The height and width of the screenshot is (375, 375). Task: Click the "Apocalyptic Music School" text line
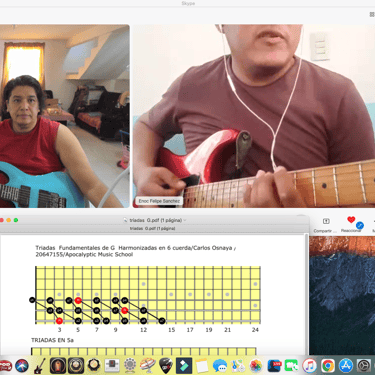99,254
